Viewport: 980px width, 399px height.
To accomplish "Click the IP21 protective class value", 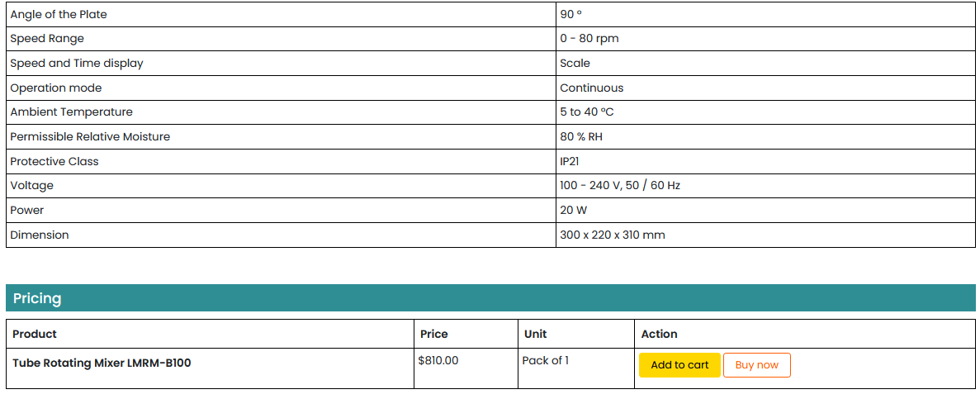I will (570, 162).
